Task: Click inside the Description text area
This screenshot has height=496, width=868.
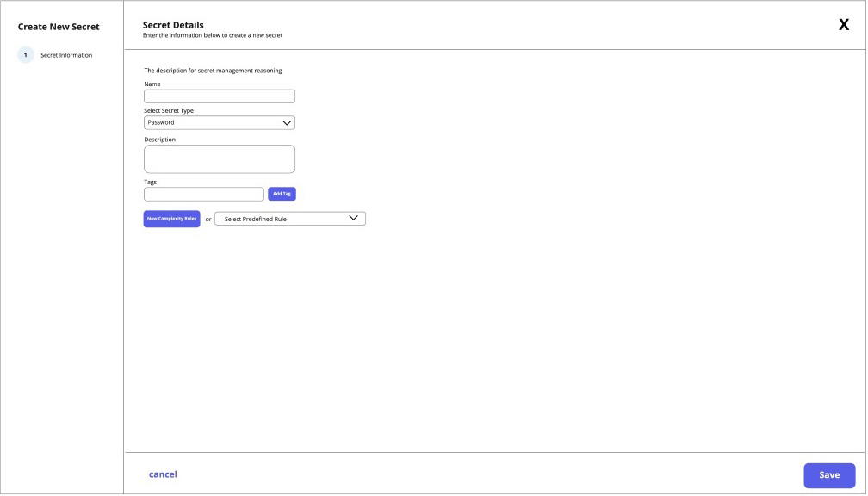Action: (x=220, y=158)
